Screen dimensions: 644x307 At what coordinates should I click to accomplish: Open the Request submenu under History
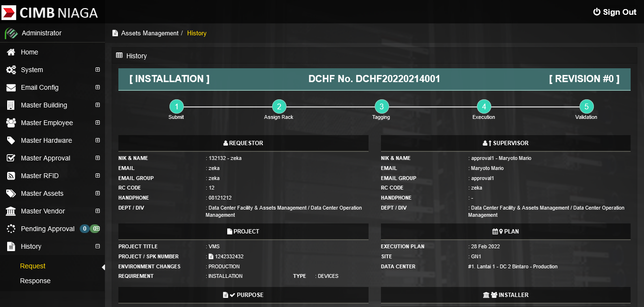[x=32, y=265]
